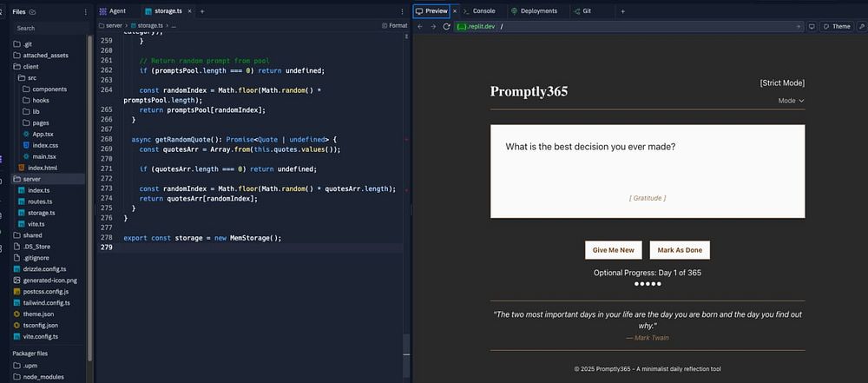868x383 pixels.
Task: Focus the file Search field
Action: [x=49, y=29]
